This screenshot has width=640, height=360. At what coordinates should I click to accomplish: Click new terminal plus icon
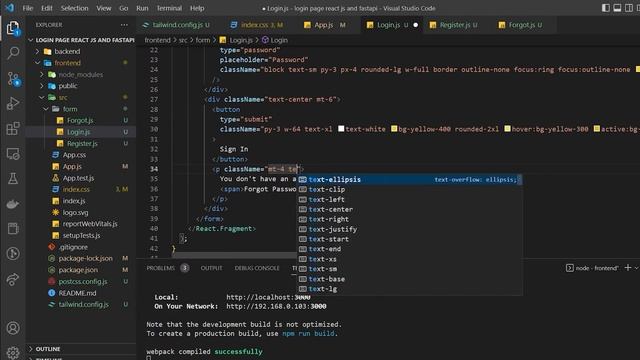(x=628, y=268)
